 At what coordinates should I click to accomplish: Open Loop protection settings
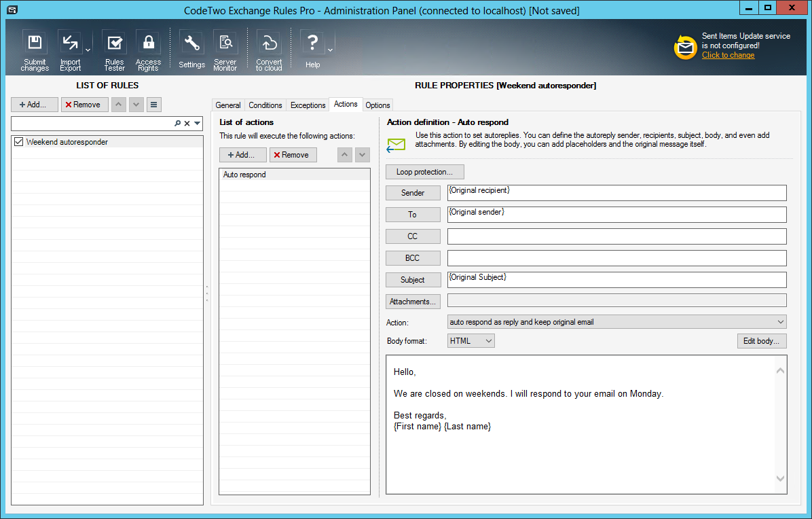click(424, 172)
